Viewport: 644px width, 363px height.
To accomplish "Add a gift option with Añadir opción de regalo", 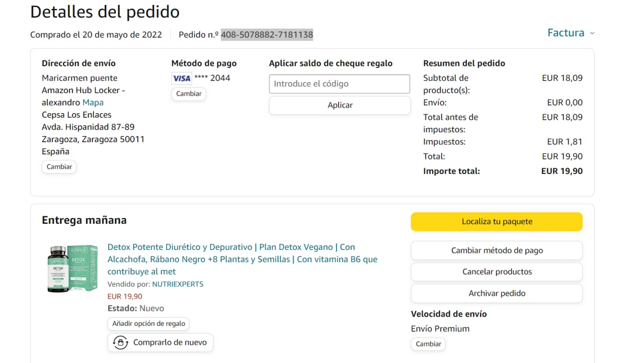I will click(148, 324).
